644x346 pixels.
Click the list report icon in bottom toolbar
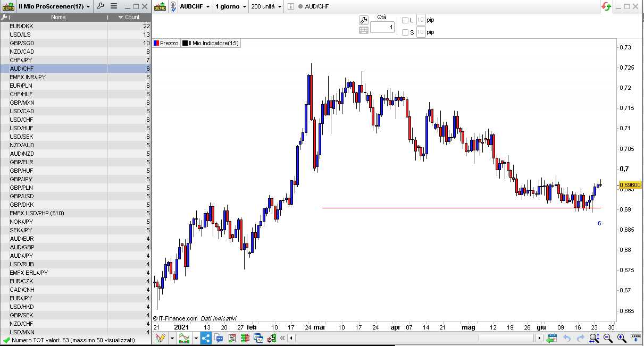pos(232,338)
